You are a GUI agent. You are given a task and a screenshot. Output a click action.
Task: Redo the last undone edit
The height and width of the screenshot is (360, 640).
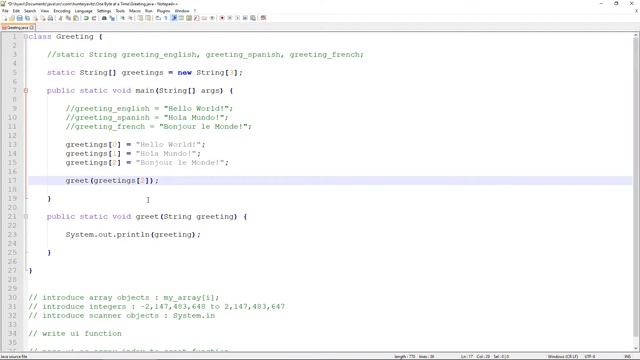pyautogui.click(x=93, y=18)
